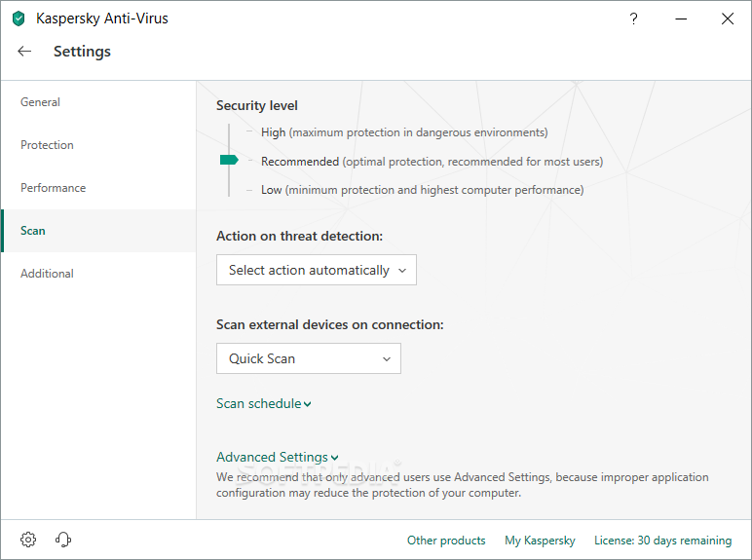Click the Security level heading
This screenshot has height=560, width=752.
256,105
